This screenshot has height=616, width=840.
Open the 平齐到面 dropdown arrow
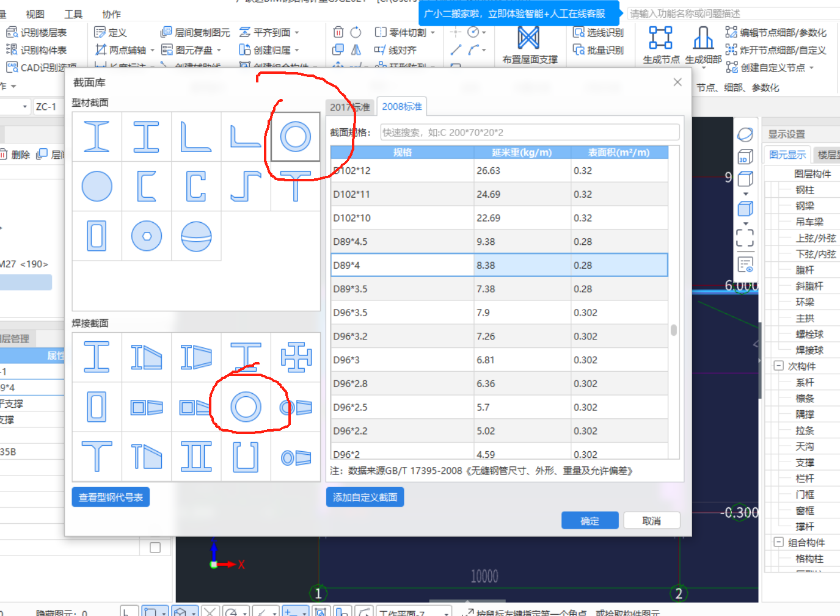(x=297, y=32)
